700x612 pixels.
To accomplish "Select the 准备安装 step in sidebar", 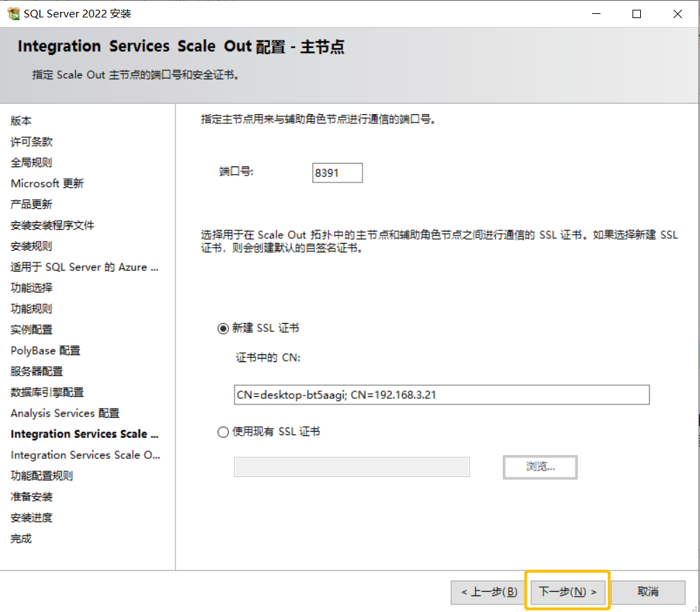I will pos(31,496).
